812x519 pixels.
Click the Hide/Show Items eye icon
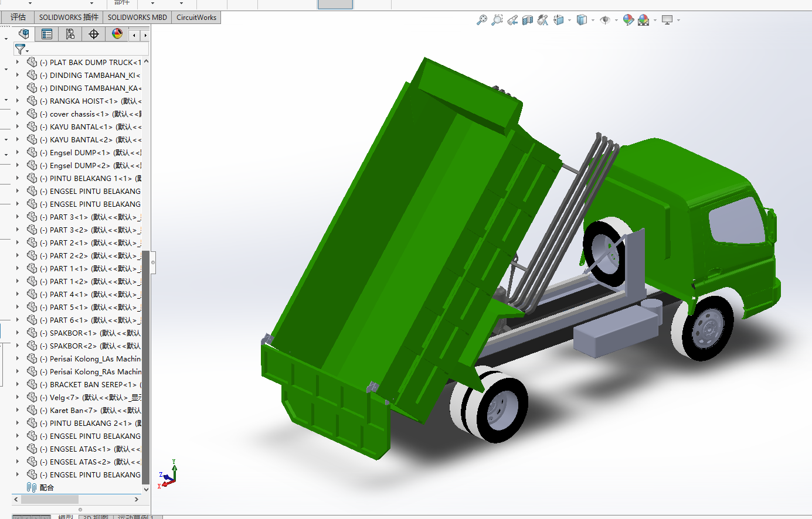605,20
